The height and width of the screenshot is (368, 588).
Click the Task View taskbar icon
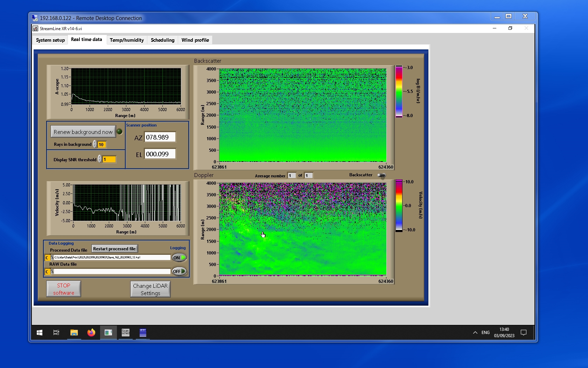56,332
